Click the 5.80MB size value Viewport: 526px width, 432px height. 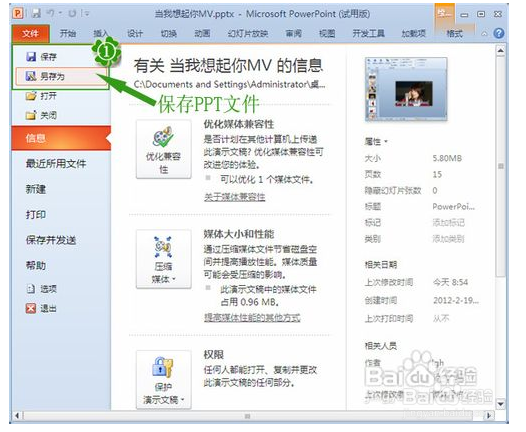coord(447,158)
